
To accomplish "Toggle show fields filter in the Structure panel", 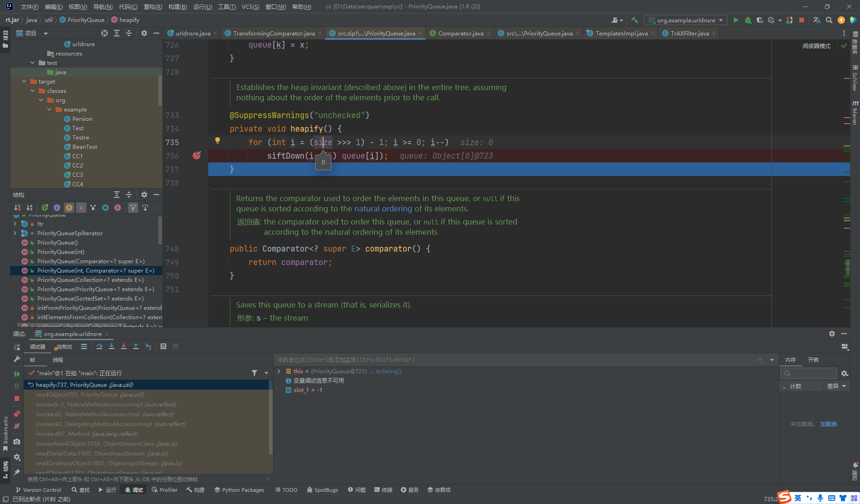I will tap(69, 208).
